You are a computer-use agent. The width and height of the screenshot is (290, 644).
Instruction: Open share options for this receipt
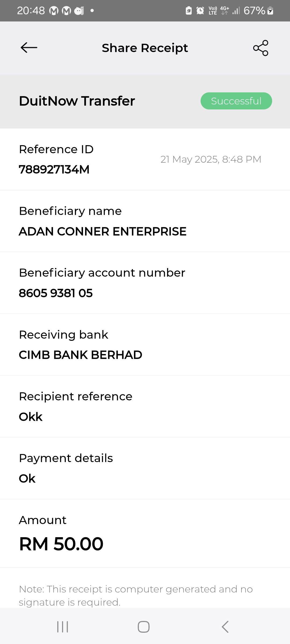[260, 48]
